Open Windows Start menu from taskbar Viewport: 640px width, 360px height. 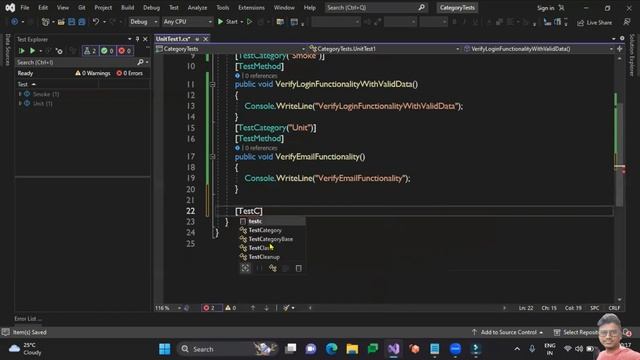165,349
